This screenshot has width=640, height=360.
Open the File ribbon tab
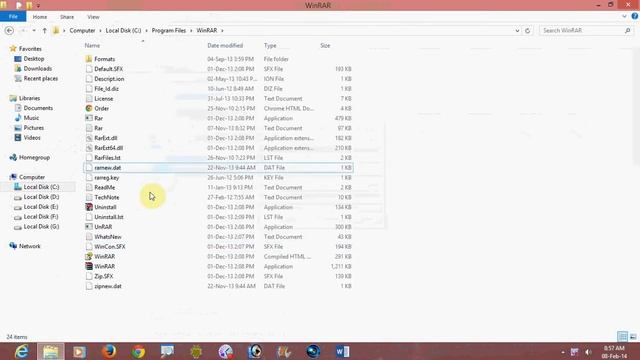[13, 17]
